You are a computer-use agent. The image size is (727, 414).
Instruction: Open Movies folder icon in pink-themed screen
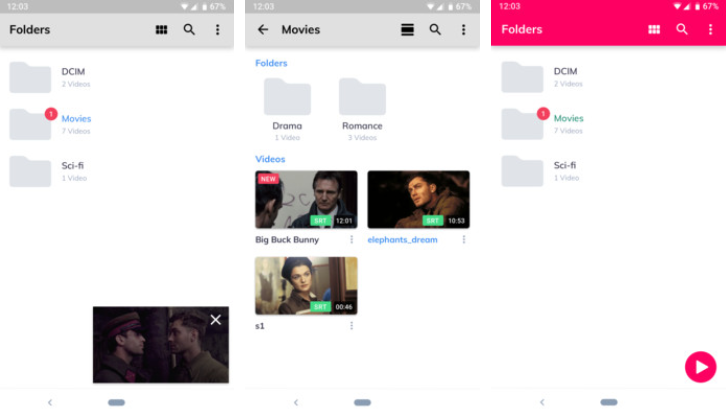(x=522, y=124)
